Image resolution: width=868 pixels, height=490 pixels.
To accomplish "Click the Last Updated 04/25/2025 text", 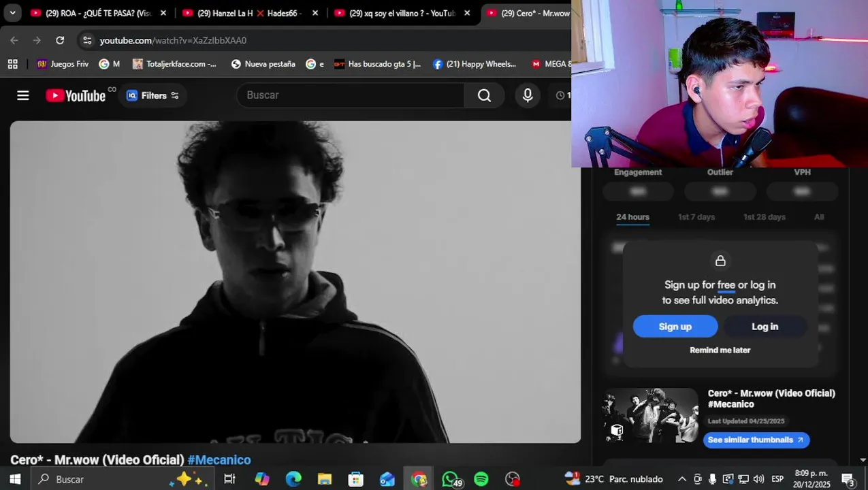I will point(746,421).
